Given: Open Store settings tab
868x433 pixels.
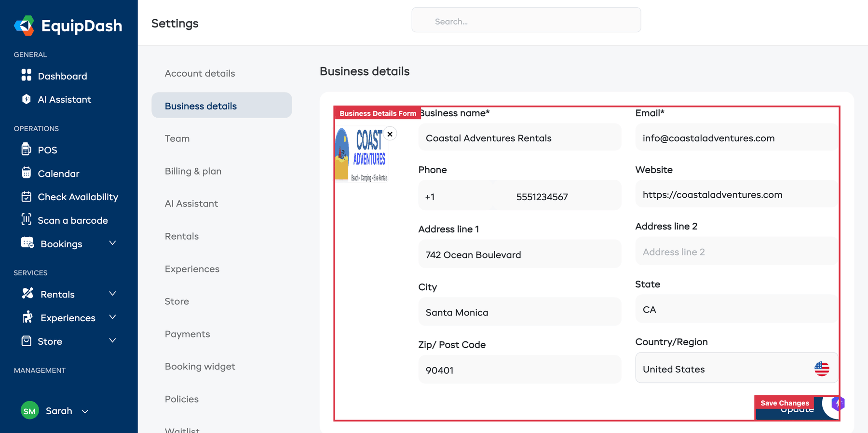Looking at the screenshot, I should [x=177, y=301].
